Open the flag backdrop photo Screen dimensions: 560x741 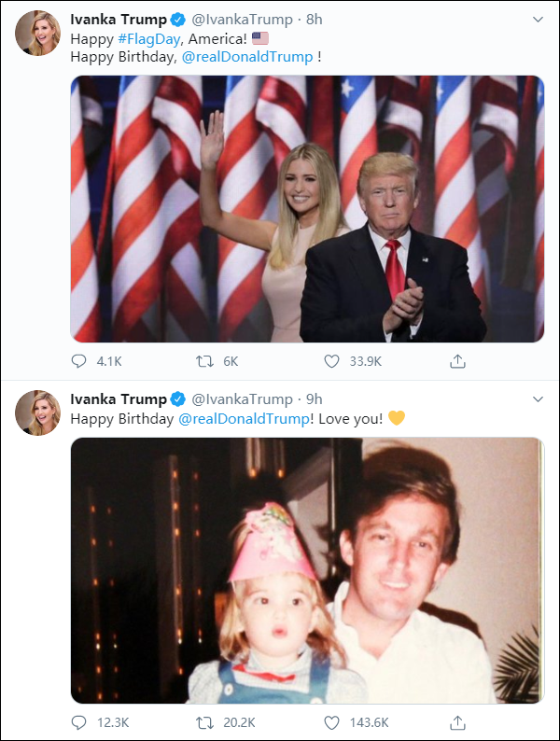(307, 208)
